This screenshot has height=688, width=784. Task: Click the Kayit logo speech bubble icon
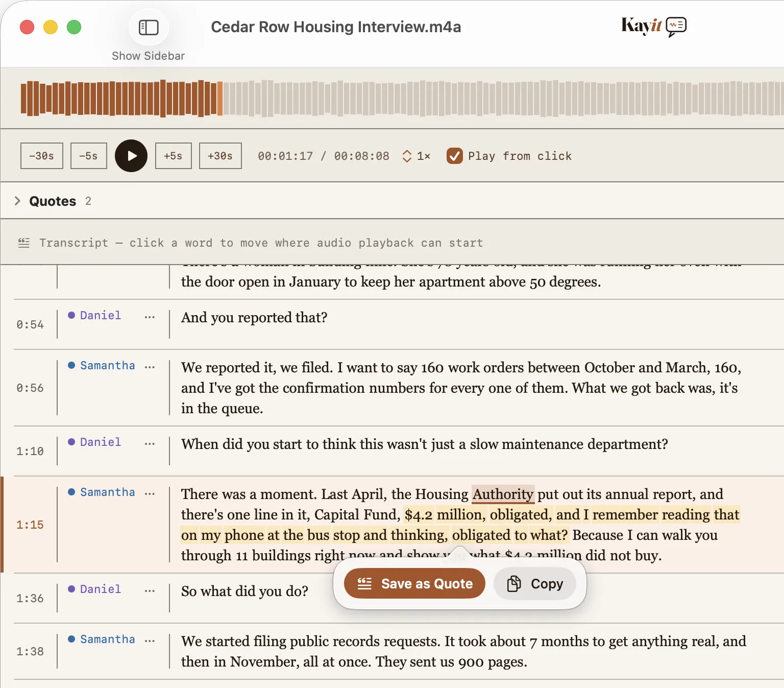(x=676, y=26)
